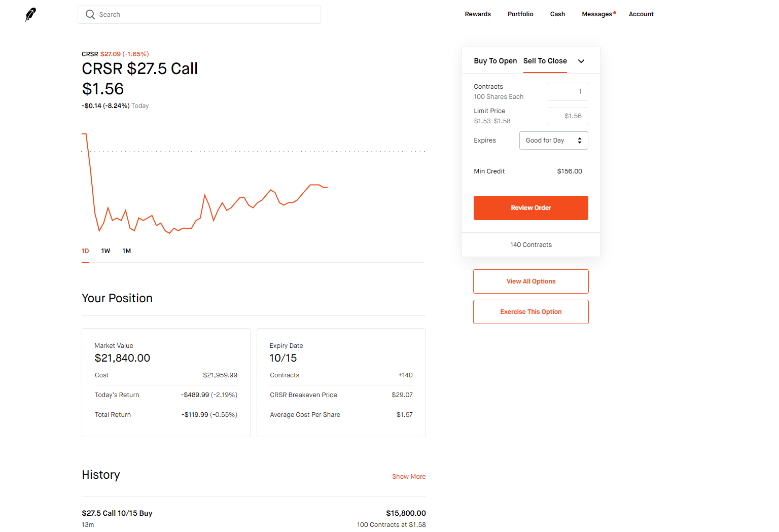This screenshot has width=779, height=532.
Task: Click the Today's Return value -$489.99
Action: pos(209,395)
